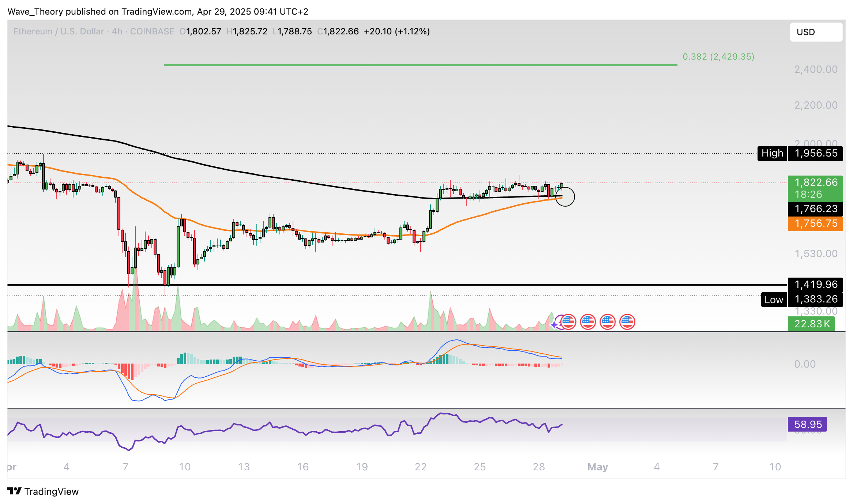Click the second US economic event flag icon
Screen dimensions: 853x504
tap(588, 322)
